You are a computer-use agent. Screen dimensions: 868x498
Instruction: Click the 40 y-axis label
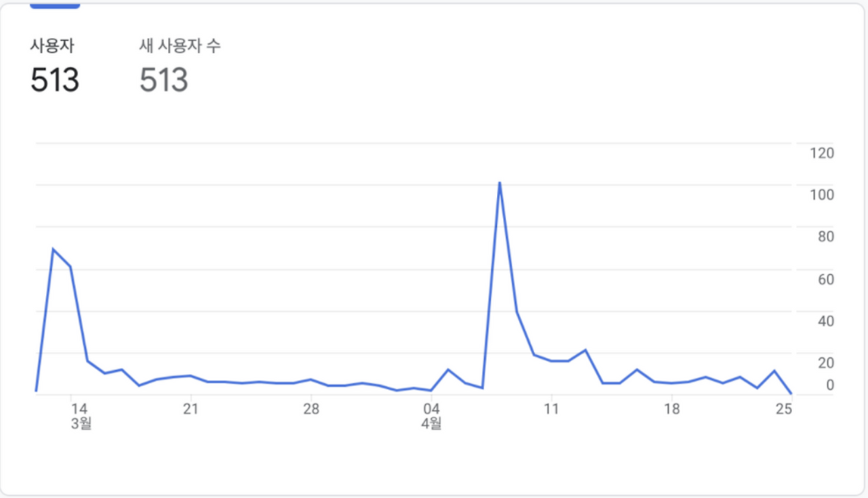[x=826, y=321]
